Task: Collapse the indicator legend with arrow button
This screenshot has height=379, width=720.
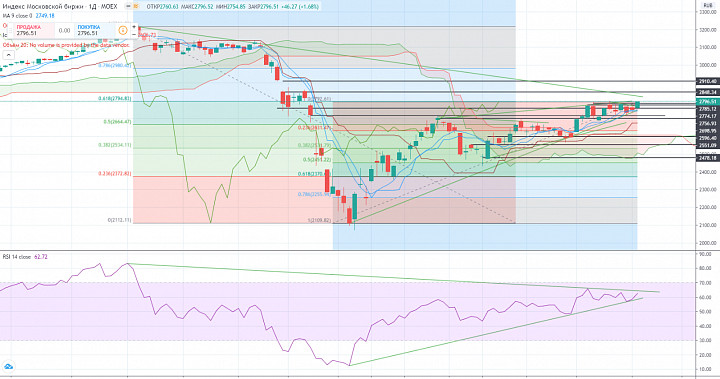Action: tap(8, 55)
